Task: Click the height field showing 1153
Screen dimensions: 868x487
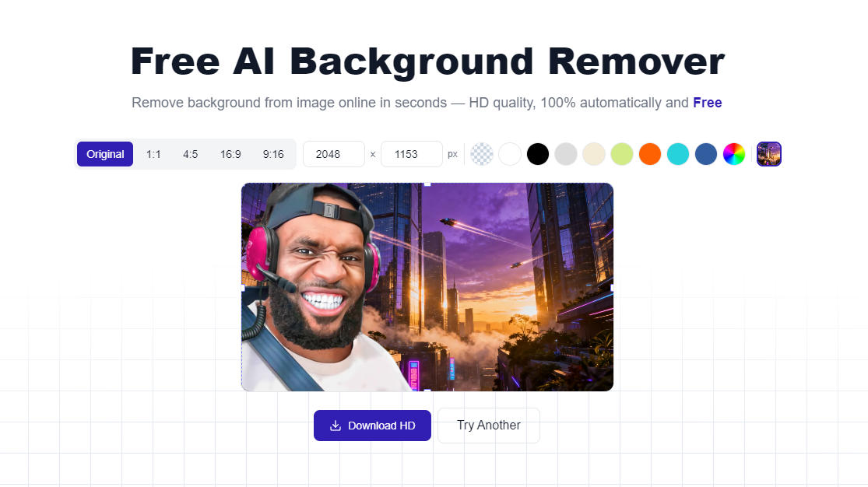Action: (x=412, y=154)
